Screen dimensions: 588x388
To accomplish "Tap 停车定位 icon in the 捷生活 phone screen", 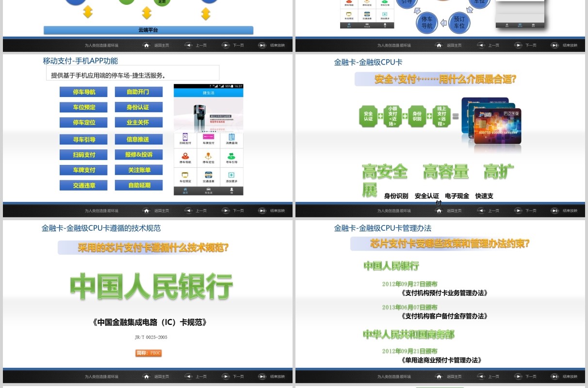I will pyautogui.click(x=208, y=156).
